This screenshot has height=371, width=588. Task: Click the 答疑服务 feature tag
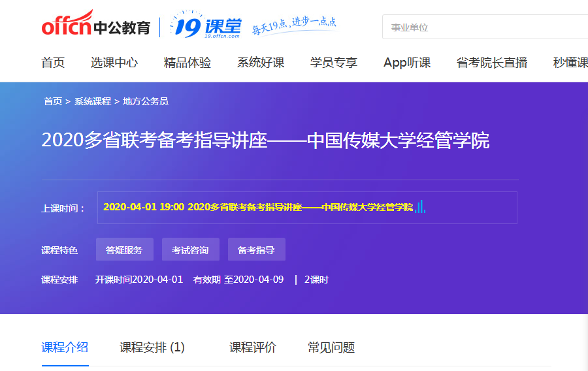point(124,250)
